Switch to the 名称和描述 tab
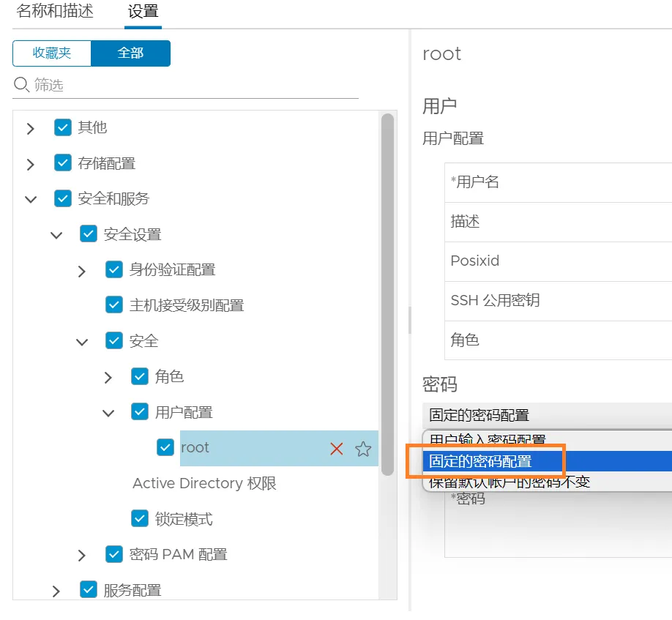 pos(55,12)
